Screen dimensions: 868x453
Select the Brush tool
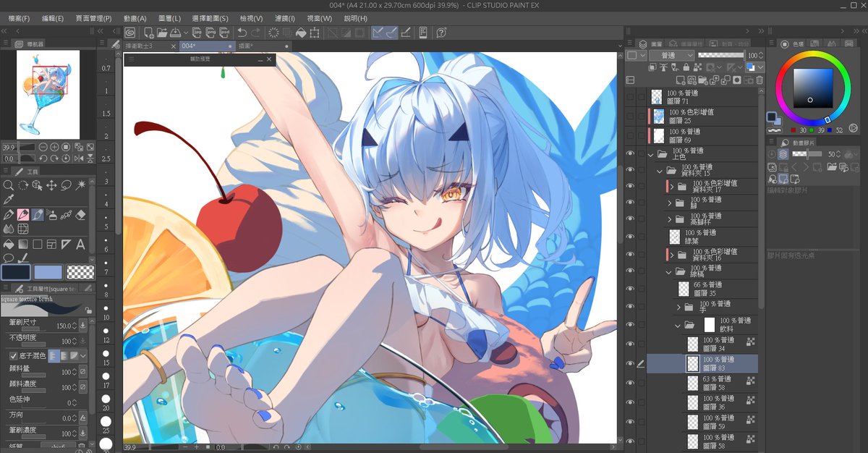pos(37,215)
